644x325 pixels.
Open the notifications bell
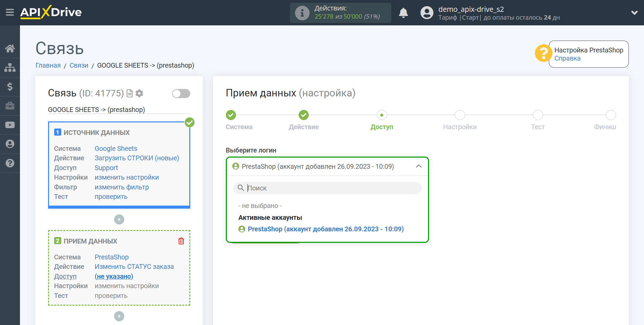coord(403,13)
